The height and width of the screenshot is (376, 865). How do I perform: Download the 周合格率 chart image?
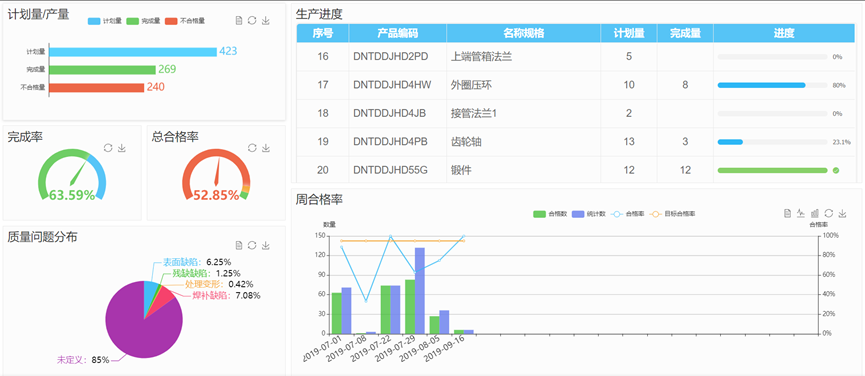pos(842,213)
